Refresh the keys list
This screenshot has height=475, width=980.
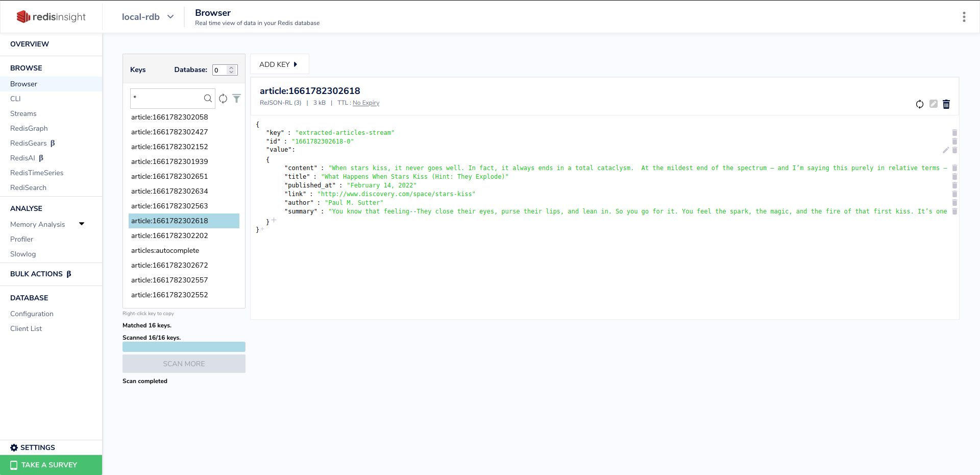coord(223,99)
